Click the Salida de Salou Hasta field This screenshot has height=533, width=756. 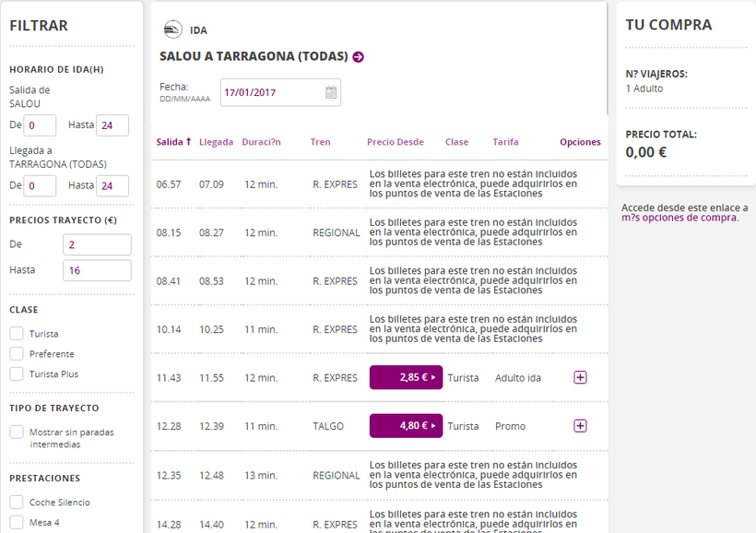112,125
